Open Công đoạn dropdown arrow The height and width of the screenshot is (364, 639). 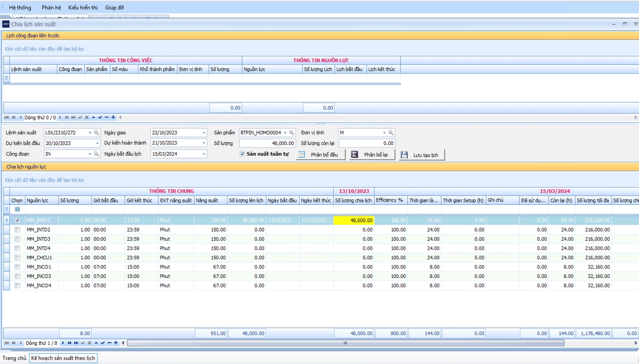tap(90, 154)
